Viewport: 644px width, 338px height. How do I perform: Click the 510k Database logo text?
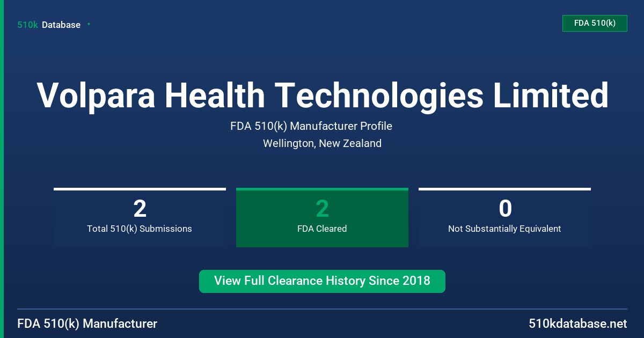click(x=49, y=25)
